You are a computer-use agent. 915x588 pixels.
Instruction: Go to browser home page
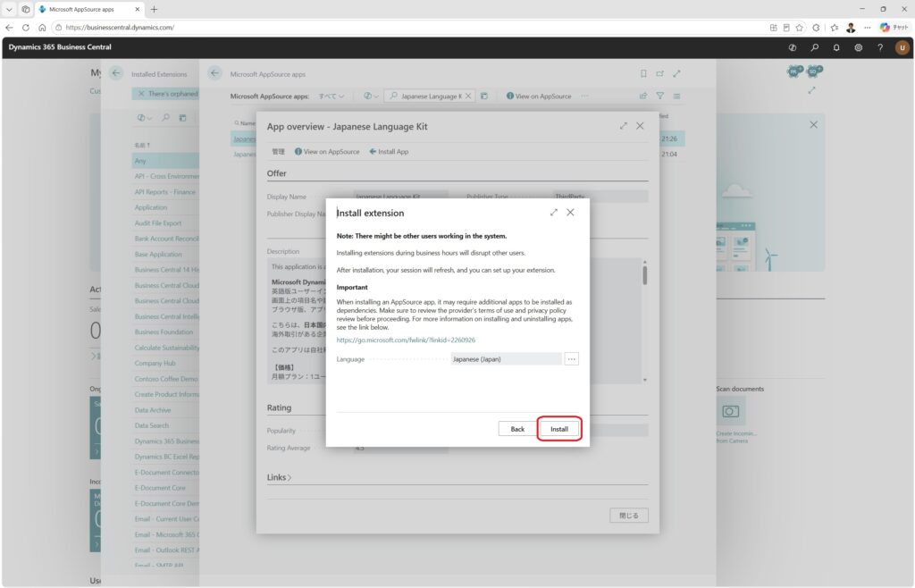42,28
